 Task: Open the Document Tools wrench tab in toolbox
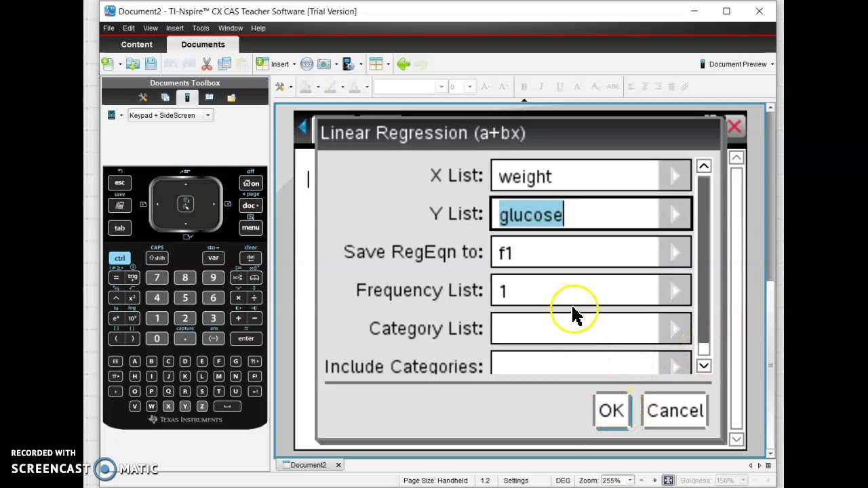pos(143,98)
